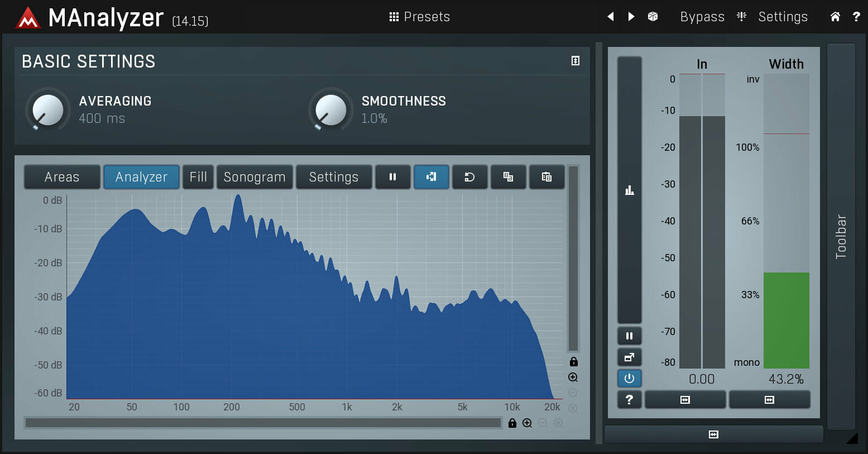The width and height of the screenshot is (868, 454).
Task: Switch to the Areas view
Action: (62, 177)
